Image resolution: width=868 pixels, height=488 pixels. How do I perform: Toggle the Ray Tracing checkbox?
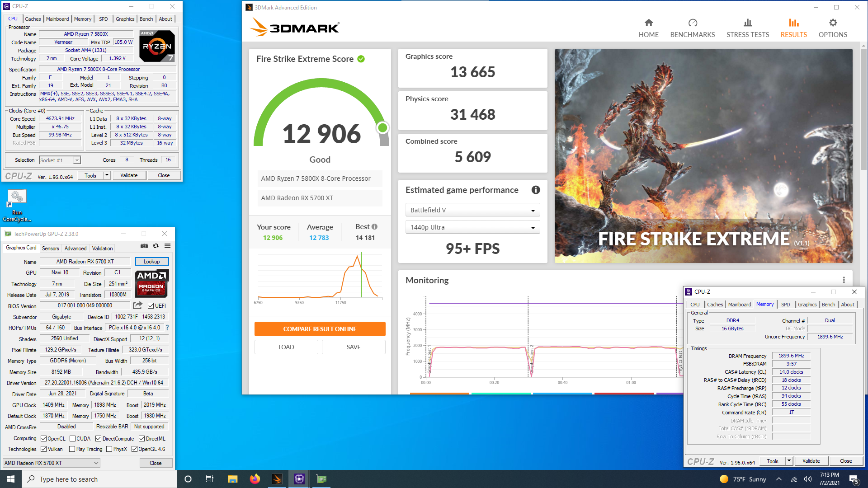[72, 449]
